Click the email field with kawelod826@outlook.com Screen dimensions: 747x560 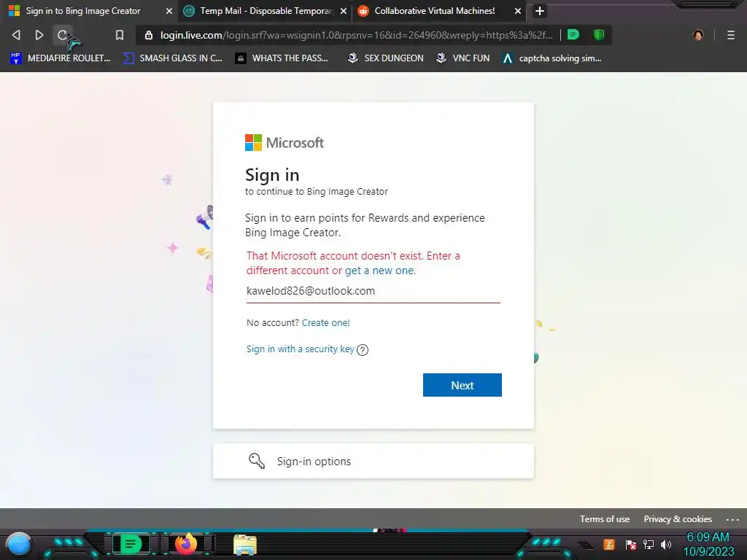pos(373,291)
